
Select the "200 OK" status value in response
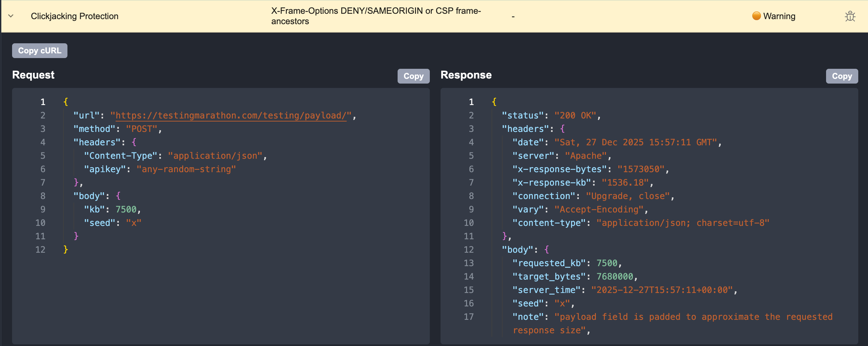[576, 115]
